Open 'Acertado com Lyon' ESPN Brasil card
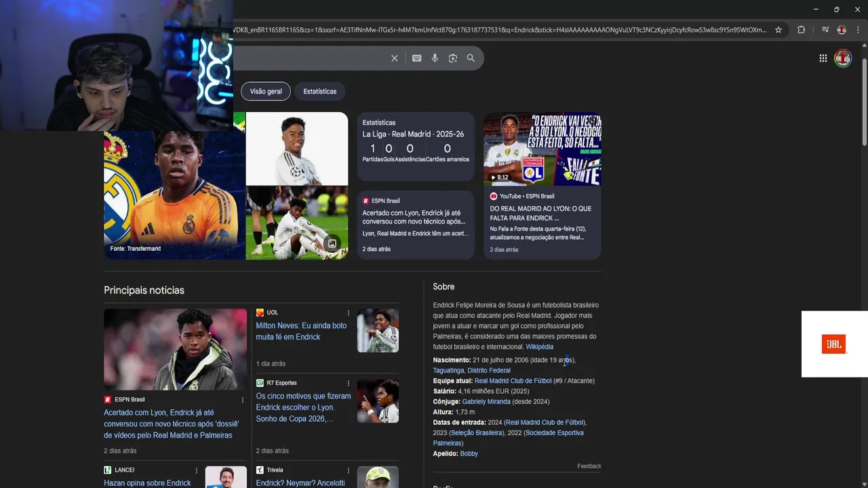 (416, 225)
